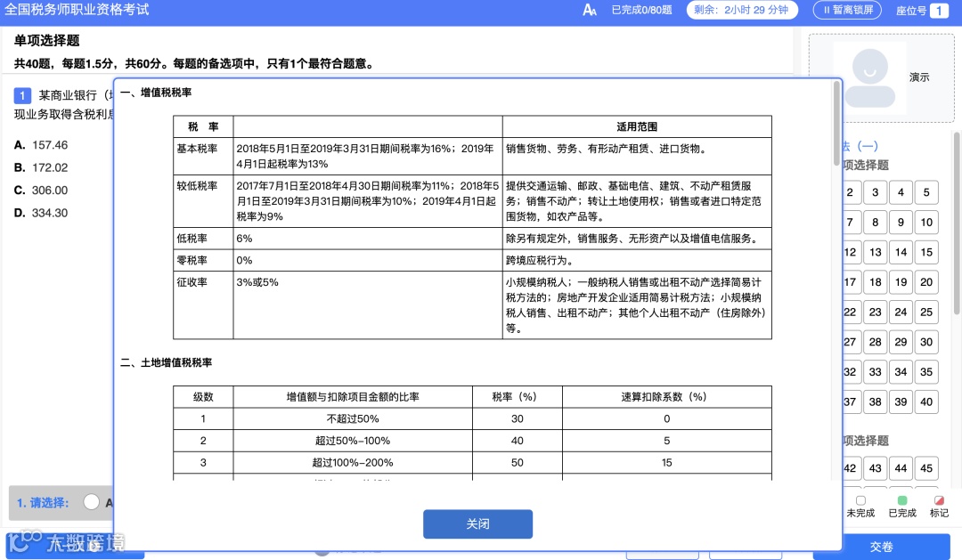Click the 低税率 table cell
The height and width of the screenshot is (560, 962).
pos(203,239)
